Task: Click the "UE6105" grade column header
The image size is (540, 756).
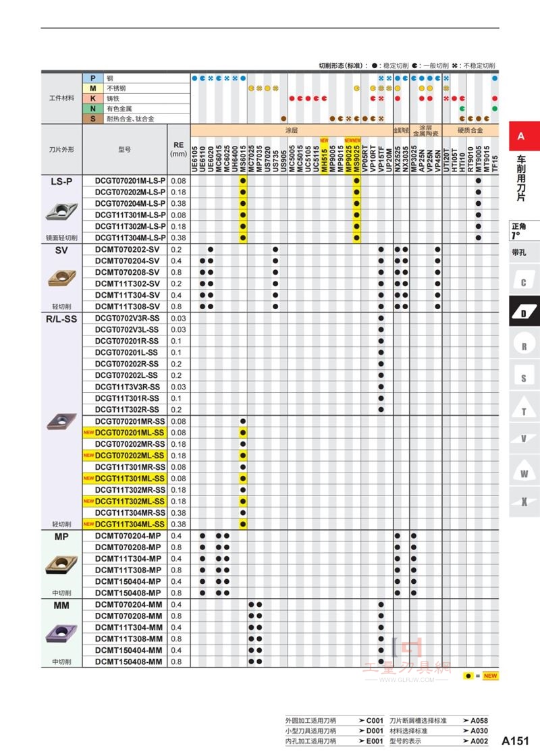Action: [195, 159]
